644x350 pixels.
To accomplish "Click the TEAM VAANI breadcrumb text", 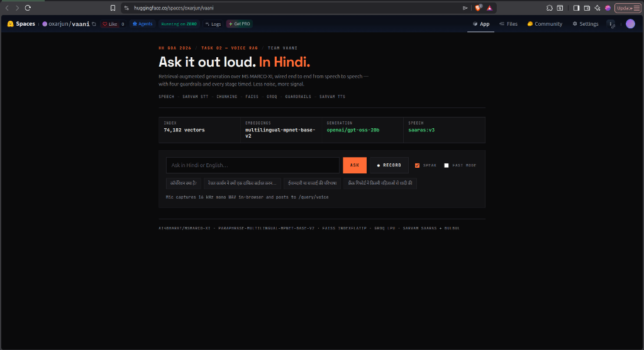I will 282,48.
